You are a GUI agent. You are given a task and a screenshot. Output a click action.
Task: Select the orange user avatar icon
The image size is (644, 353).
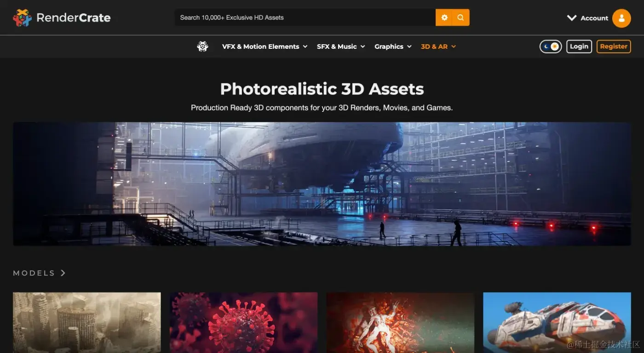pos(622,18)
